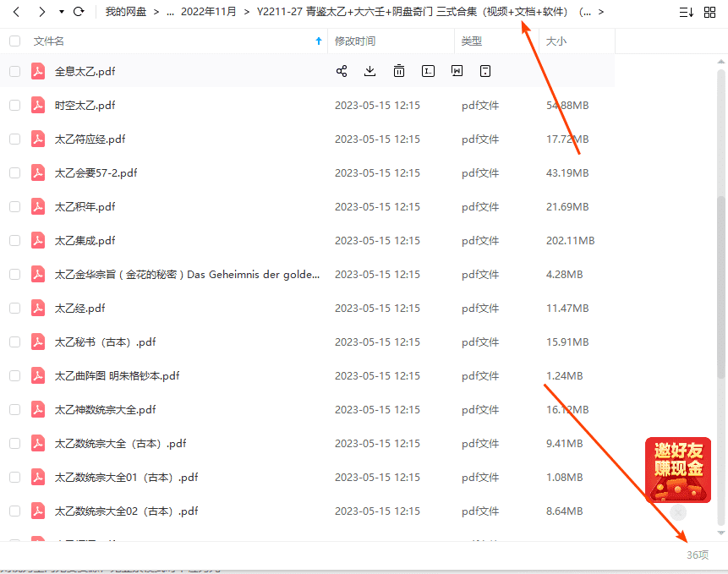Open the file 太乙符应经.pdf
This screenshot has height=574, width=728.
pyautogui.click(x=90, y=139)
